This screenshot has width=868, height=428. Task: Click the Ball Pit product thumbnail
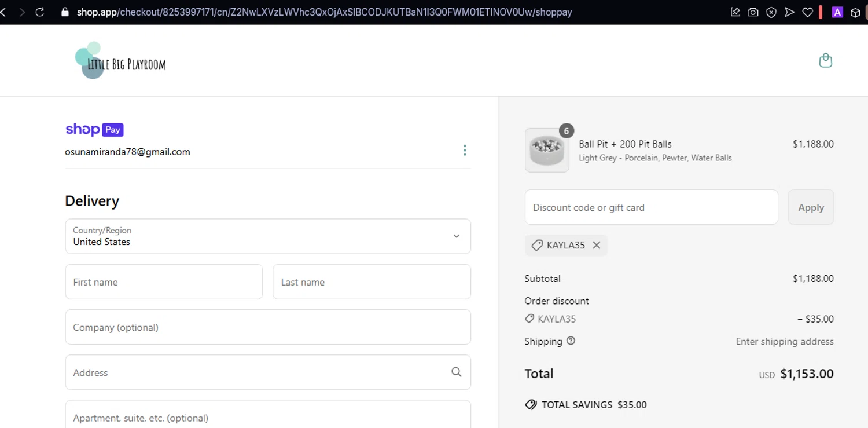pyautogui.click(x=547, y=151)
